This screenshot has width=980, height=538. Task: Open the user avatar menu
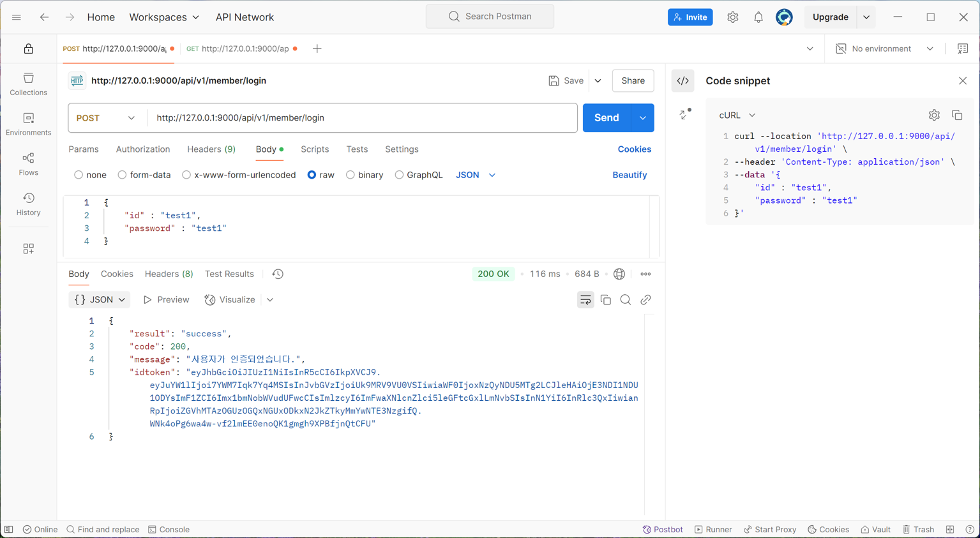point(784,17)
